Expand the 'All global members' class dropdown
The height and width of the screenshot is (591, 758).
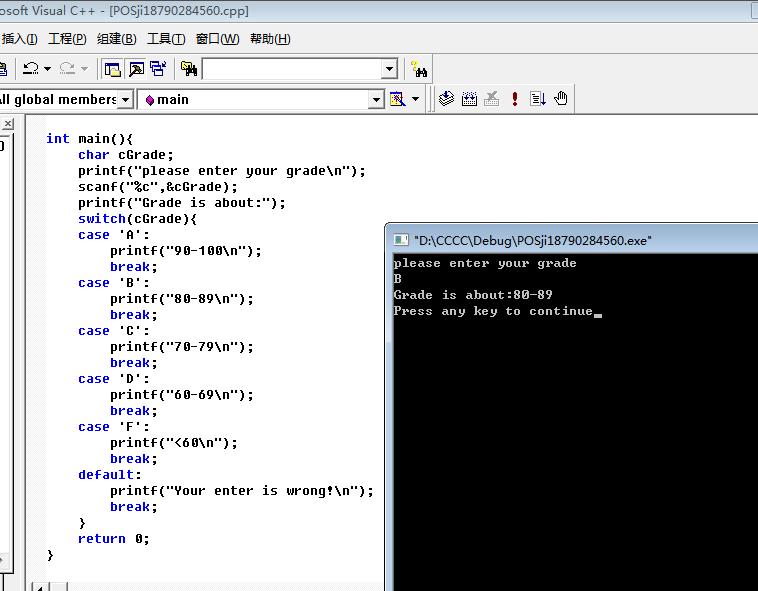(125, 100)
